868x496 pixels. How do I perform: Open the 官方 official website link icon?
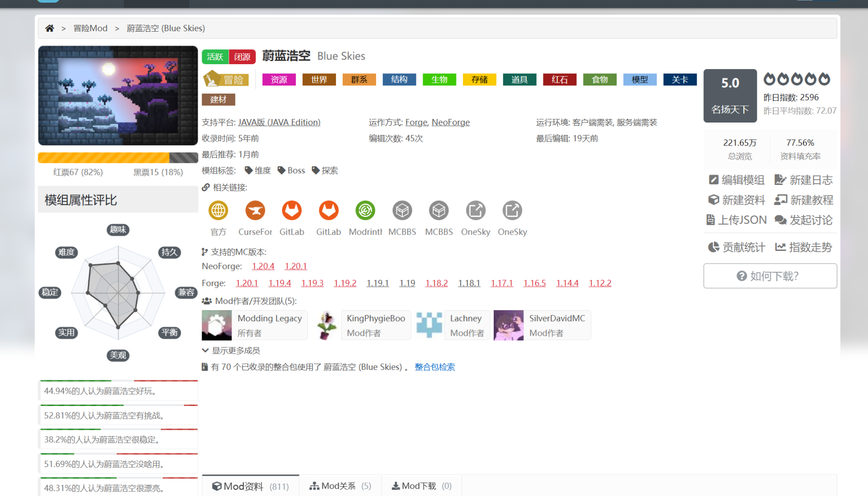(x=218, y=210)
